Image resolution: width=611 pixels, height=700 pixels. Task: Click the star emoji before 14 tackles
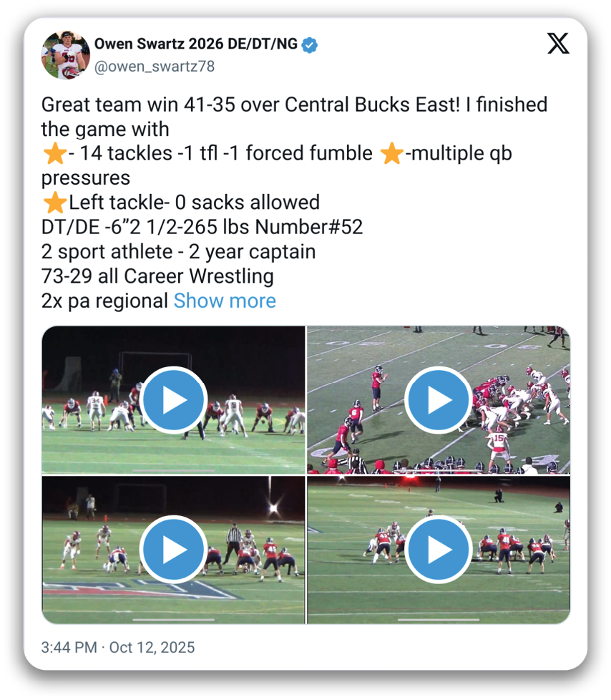pyautogui.click(x=55, y=153)
